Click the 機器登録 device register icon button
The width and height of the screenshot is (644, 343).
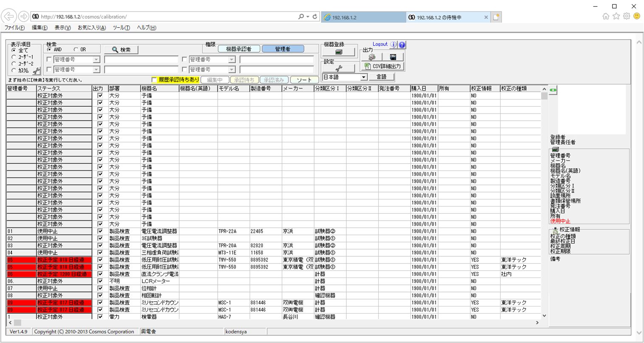coord(339,52)
